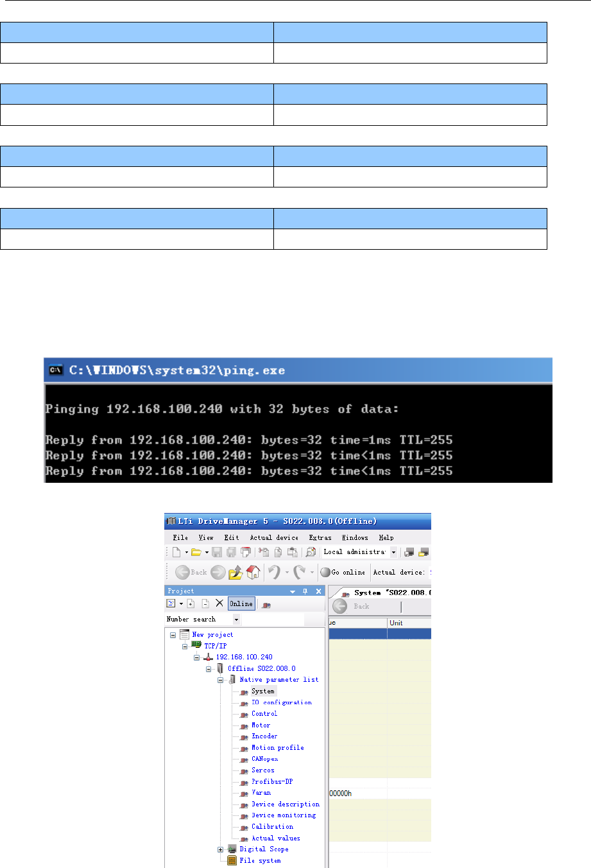Open the Help menu

coord(386,538)
